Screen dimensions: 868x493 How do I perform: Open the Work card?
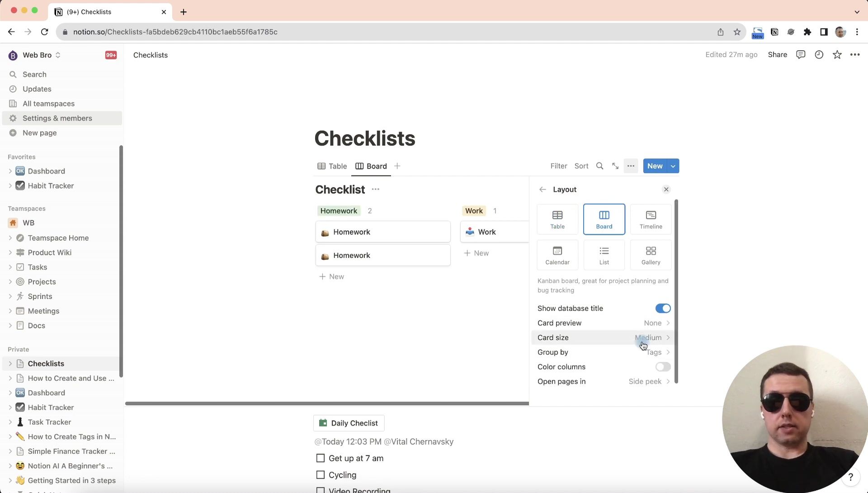click(495, 232)
